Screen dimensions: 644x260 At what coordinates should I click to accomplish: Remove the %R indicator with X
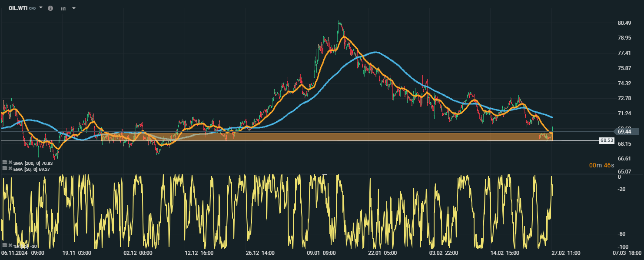[10, 246]
